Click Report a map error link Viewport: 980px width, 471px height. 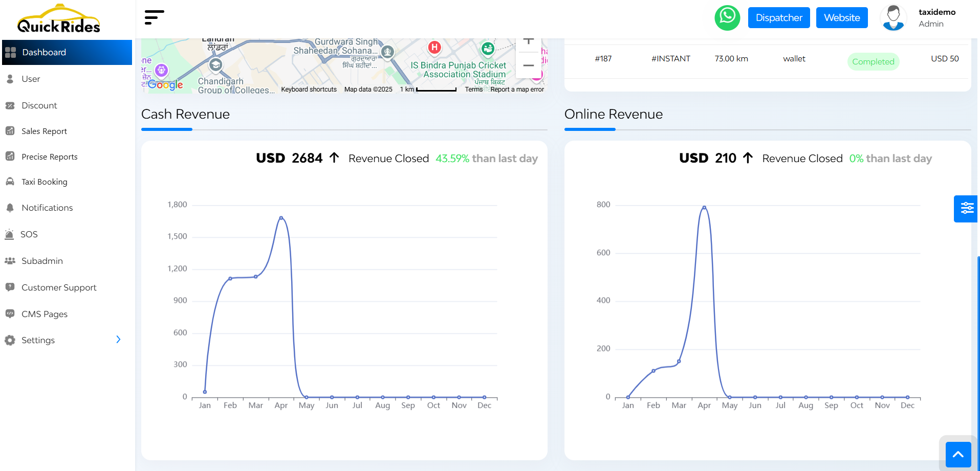[x=517, y=89]
